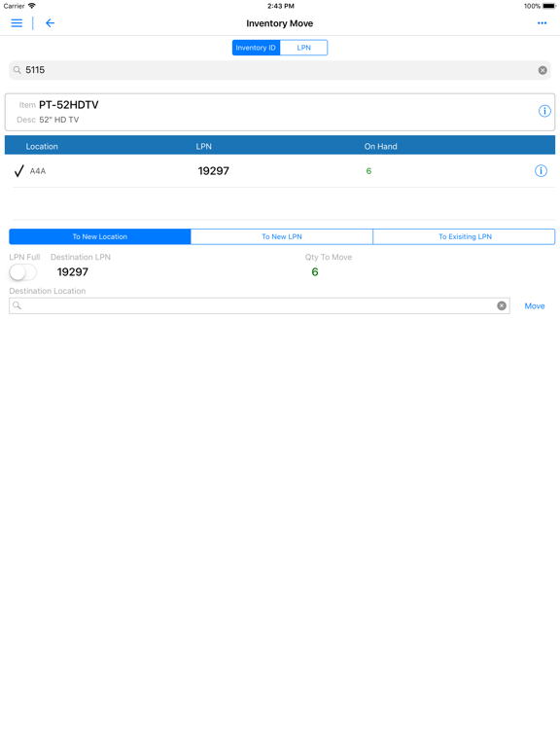Click the Destination Location search icon

point(17,305)
